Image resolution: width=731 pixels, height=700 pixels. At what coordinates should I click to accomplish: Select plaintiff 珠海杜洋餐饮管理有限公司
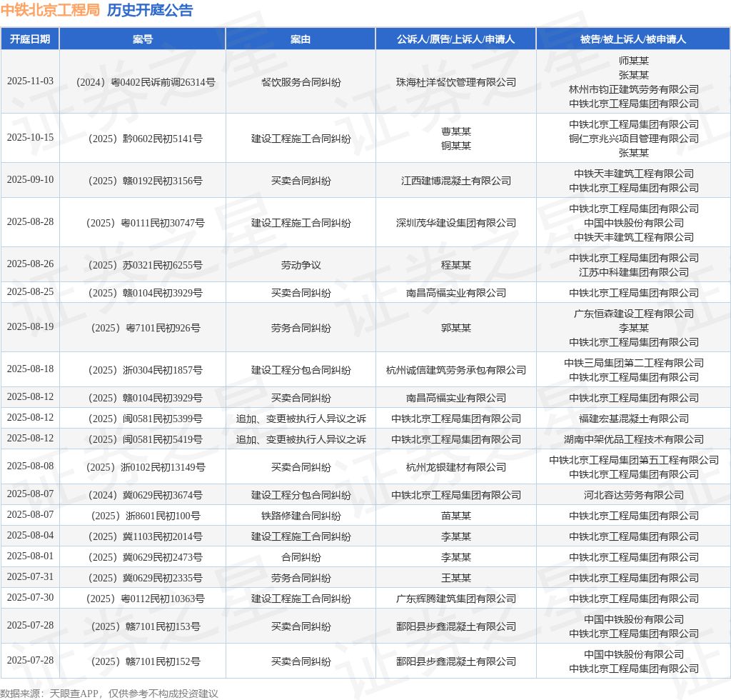coord(456,83)
